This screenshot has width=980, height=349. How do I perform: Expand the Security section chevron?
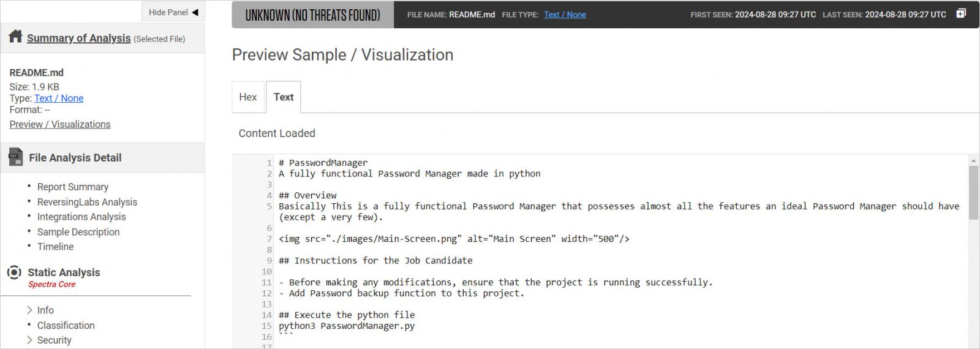tap(29, 340)
